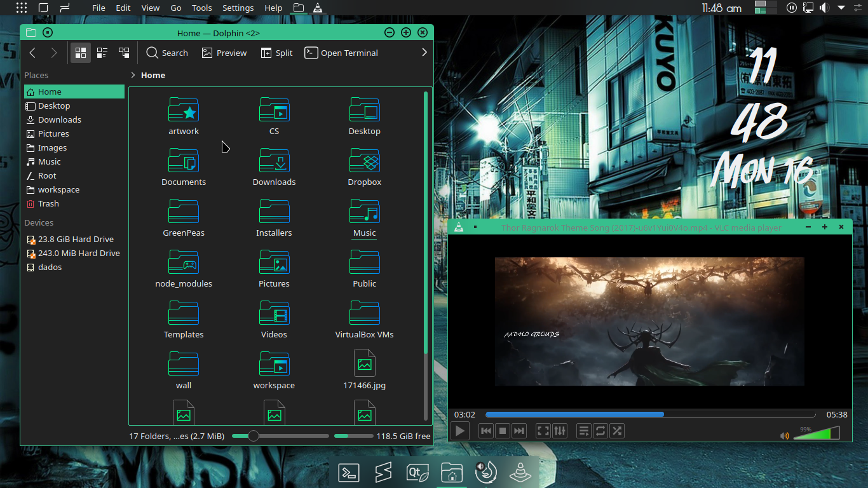Screen dimensions: 868x488
Task: Select Images in Places sidebar
Action: pos(74,147)
